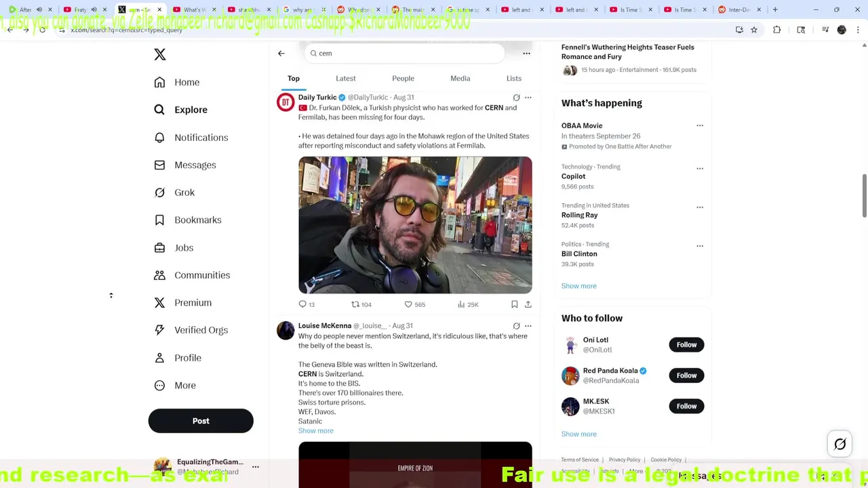Screen dimensions: 868x488
Task: Like the Daily Turkic post
Action: [x=414, y=304]
